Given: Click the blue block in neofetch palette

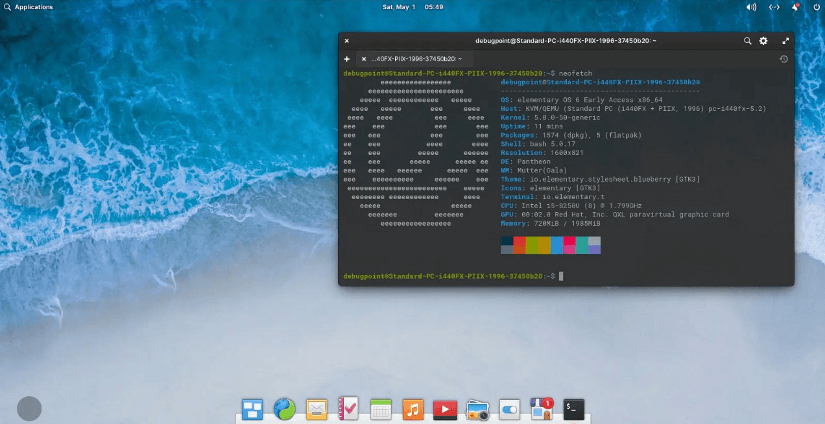Looking at the screenshot, I should click(557, 245).
